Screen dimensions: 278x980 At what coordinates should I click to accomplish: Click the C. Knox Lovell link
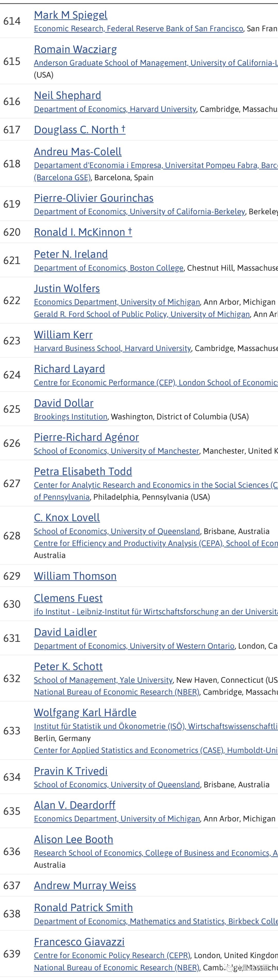pyautogui.click(x=67, y=518)
